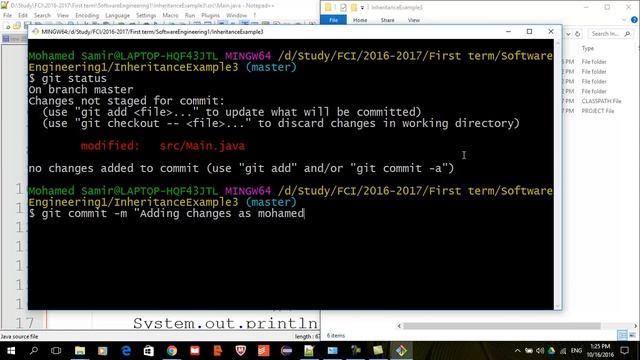640x360 pixels.
Task: Expand the File Explorer ribbon chevron
Action: [x=624, y=20]
